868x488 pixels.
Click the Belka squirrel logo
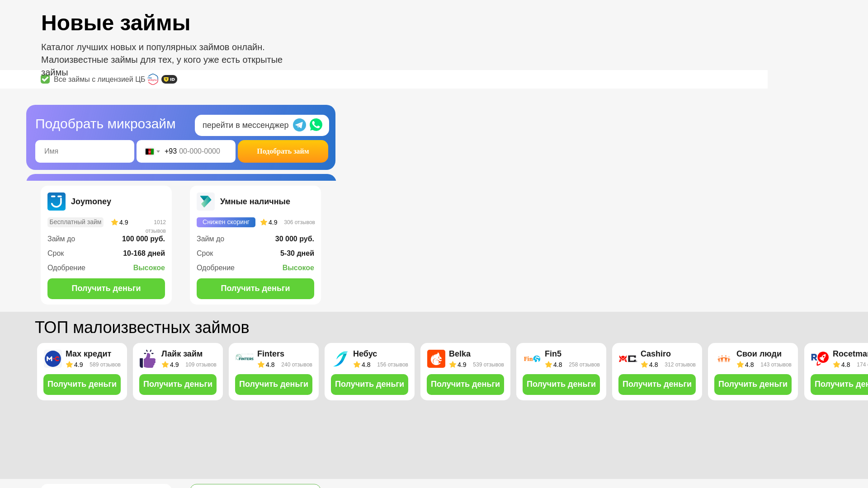[x=436, y=359]
